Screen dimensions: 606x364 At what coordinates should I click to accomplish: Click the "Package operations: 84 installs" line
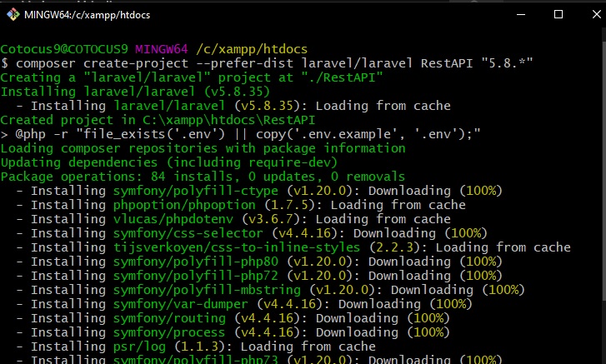point(203,177)
